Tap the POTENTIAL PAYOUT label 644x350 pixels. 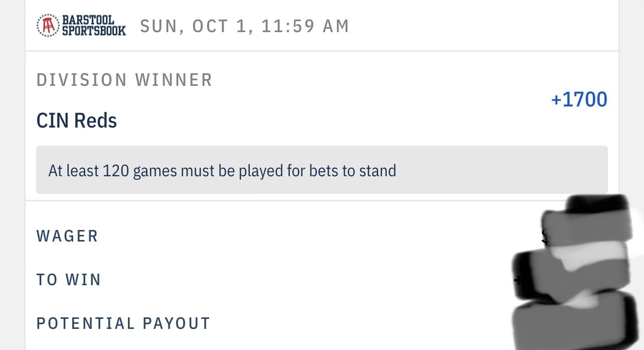(x=123, y=323)
